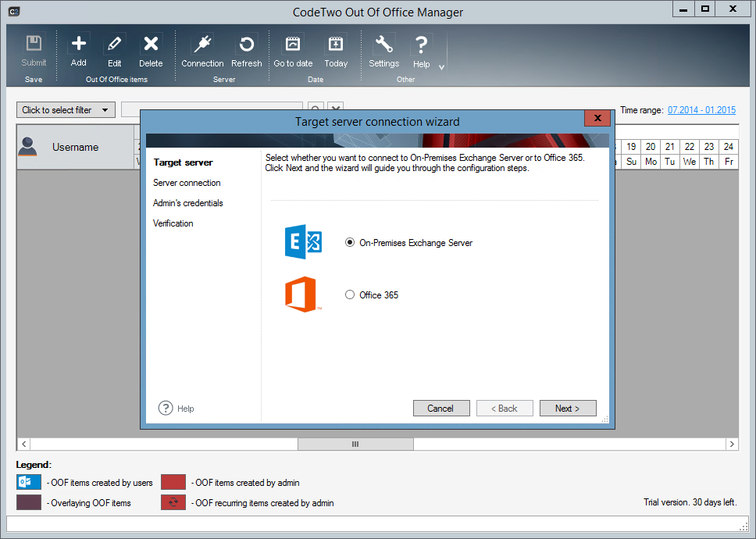756x539 pixels.
Task: Select the Server connection wizard step
Action: [x=187, y=183]
